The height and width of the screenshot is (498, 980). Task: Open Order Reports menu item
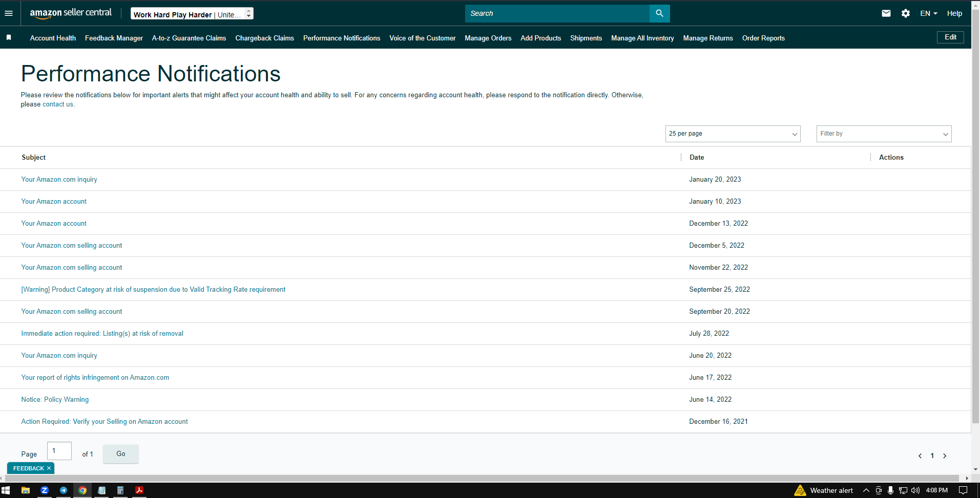(x=763, y=38)
